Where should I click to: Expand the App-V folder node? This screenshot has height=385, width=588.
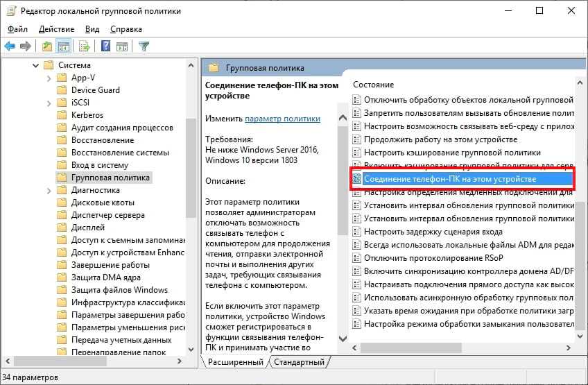click(48, 78)
